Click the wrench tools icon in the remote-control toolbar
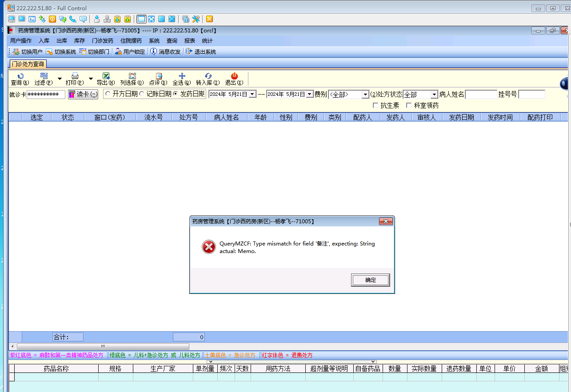Image resolution: width=571 pixels, height=392 pixels. coord(196,19)
